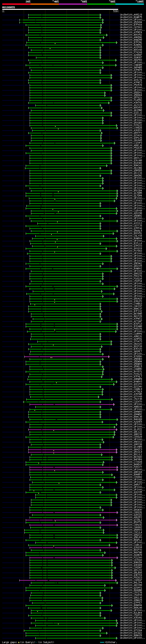The width and height of the screenshot is (146, 644).
Task: Select hit label UniRef100_C4QBM0
Action: point(131,369)
